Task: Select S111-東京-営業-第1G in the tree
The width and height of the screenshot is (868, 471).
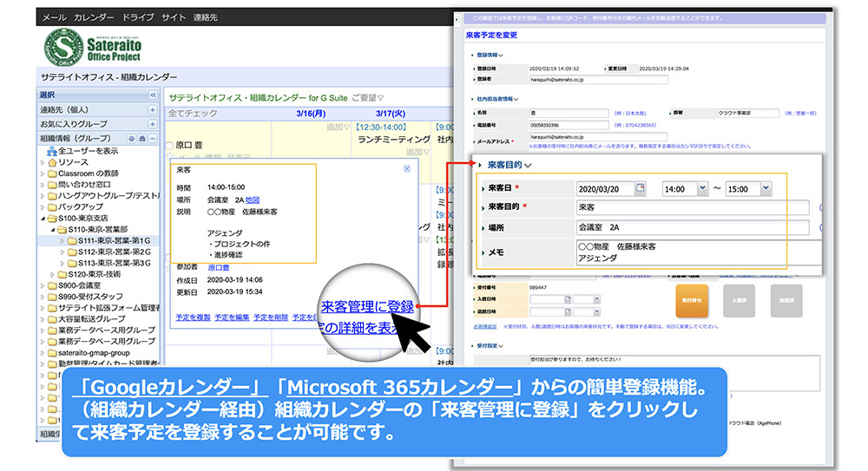Action: click(114, 241)
